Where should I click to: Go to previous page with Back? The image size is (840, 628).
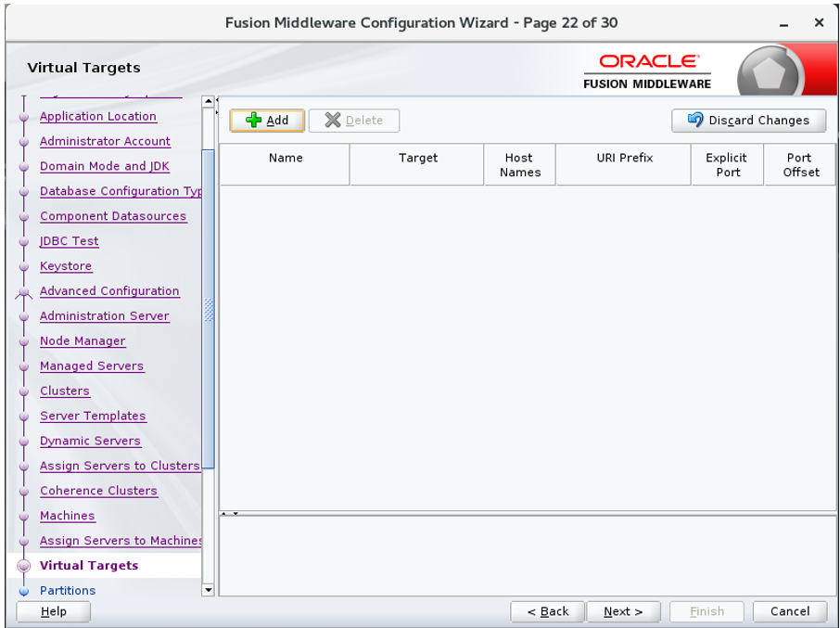[x=548, y=611]
